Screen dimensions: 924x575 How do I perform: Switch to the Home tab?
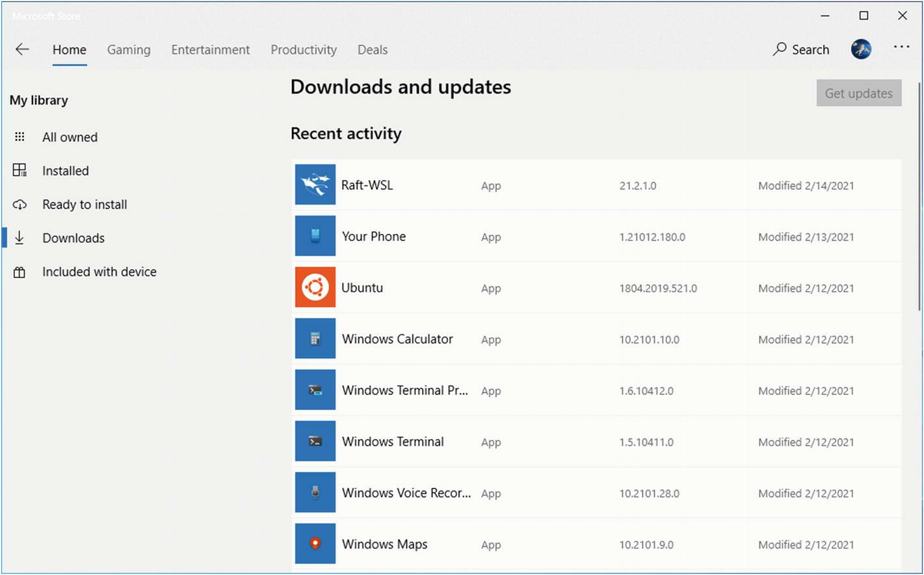click(x=70, y=50)
